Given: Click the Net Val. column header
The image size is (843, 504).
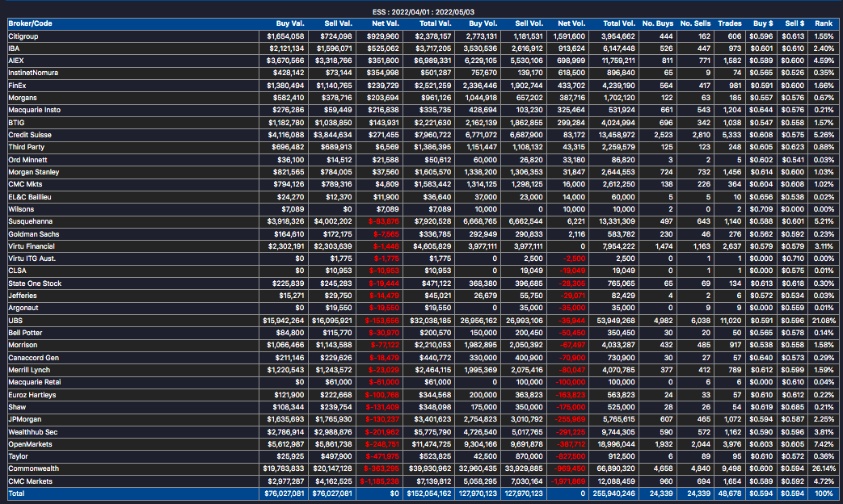Looking at the screenshot, I should click(x=386, y=23).
